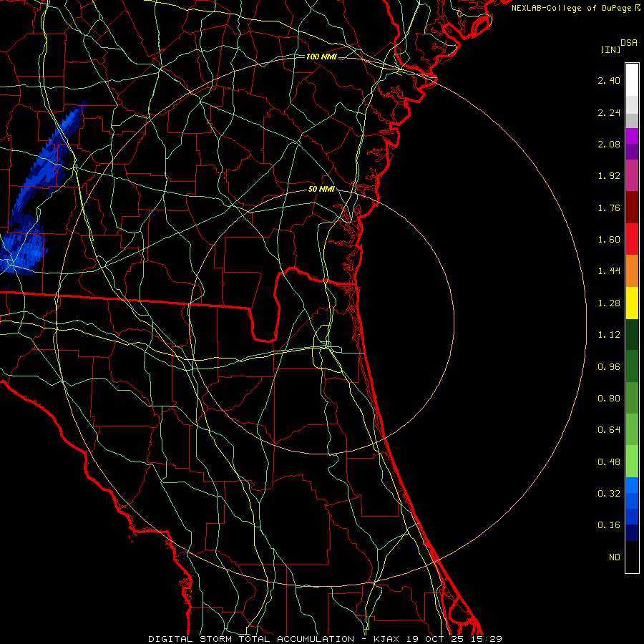Click the orange 1.44 color band

click(x=632, y=271)
